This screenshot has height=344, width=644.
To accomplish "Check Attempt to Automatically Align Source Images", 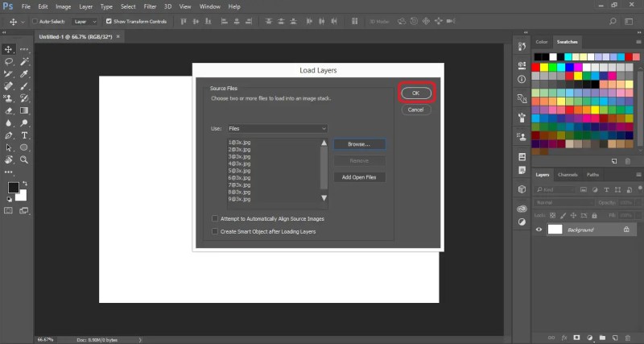I will click(215, 218).
